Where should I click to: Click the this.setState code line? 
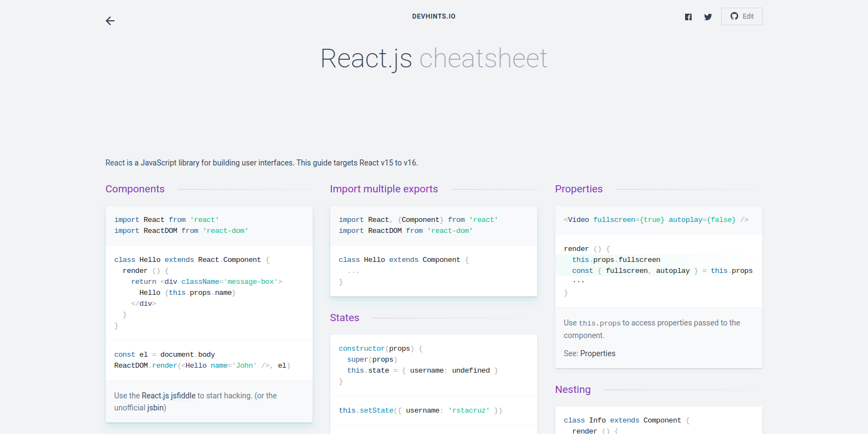tap(420, 410)
